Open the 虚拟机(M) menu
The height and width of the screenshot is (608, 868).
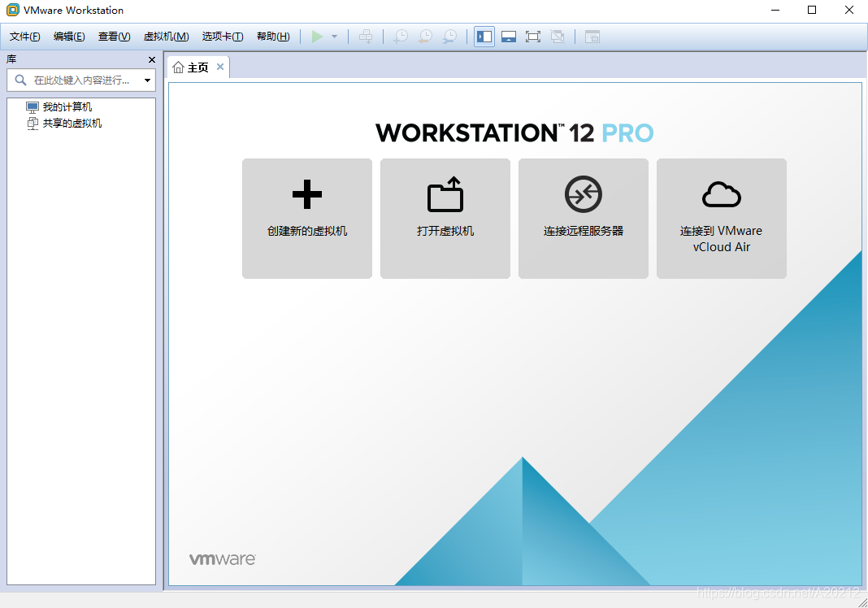point(166,37)
